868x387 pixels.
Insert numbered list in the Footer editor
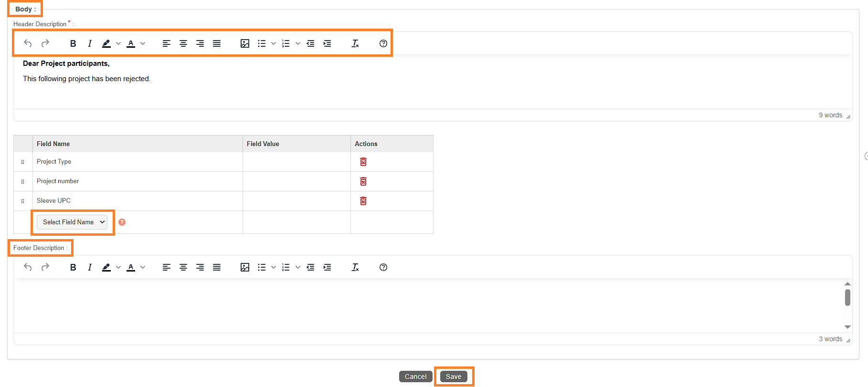coord(286,267)
